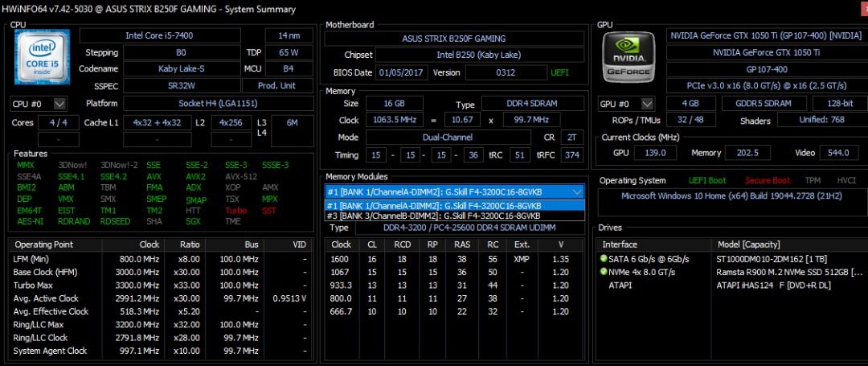The width and height of the screenshot is (868, 366).
Task: Click the TDP 65 W value
Action: pyautogui.click(x=289, y=52)
